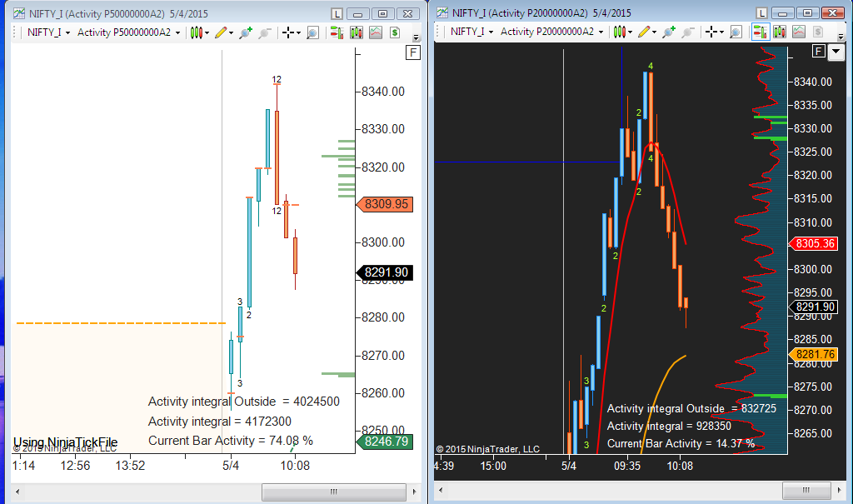
Task: Click horizontal scrollbar thumb in P20000000A2 window
Action: tap(806, 491)
